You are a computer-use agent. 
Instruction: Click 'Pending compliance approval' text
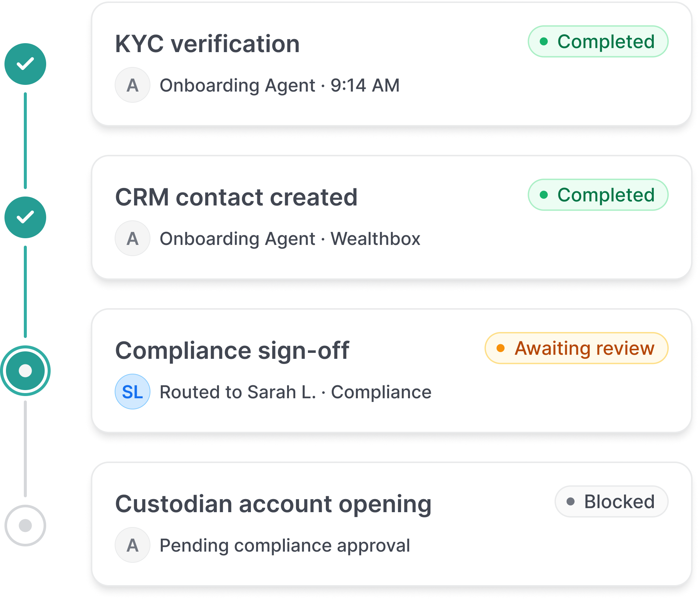pos(285,546)
